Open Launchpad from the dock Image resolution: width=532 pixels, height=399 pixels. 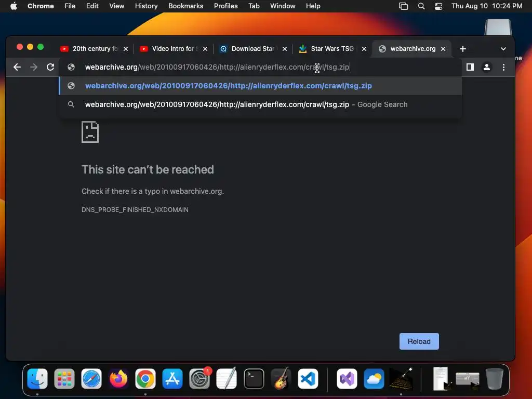(x=64, y=379)
